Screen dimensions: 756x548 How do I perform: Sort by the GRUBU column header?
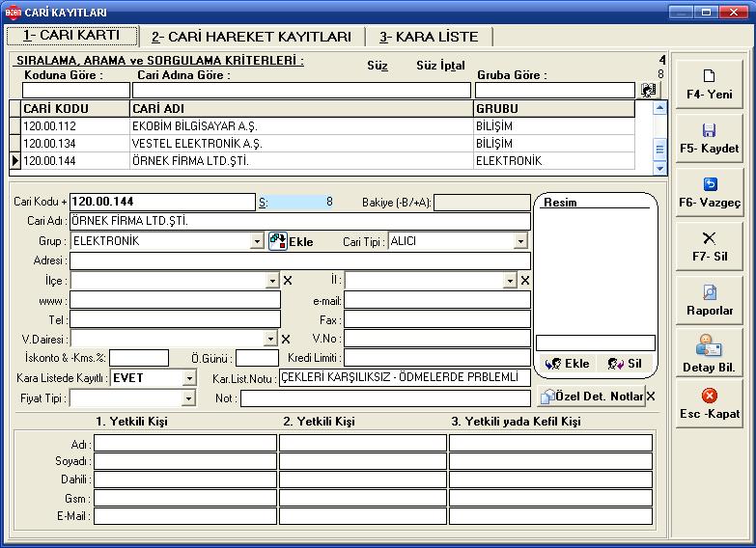click(554, 108)
